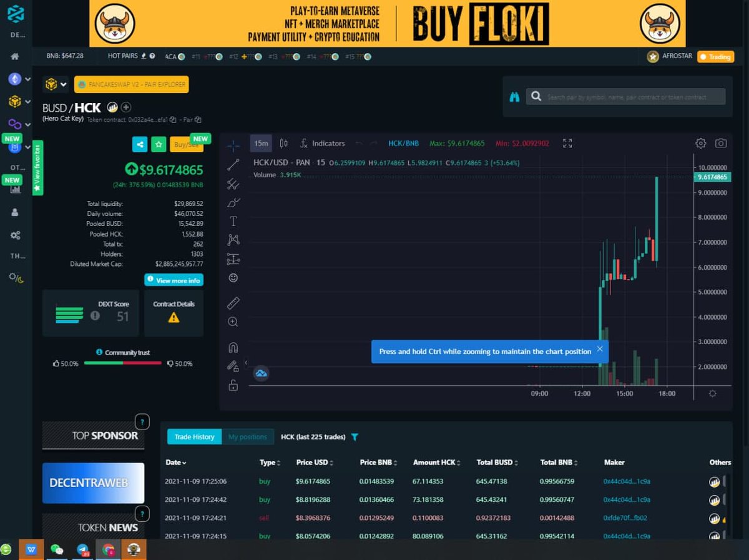
Task: Open the candle chart style selector
Action: coord(284,143)
